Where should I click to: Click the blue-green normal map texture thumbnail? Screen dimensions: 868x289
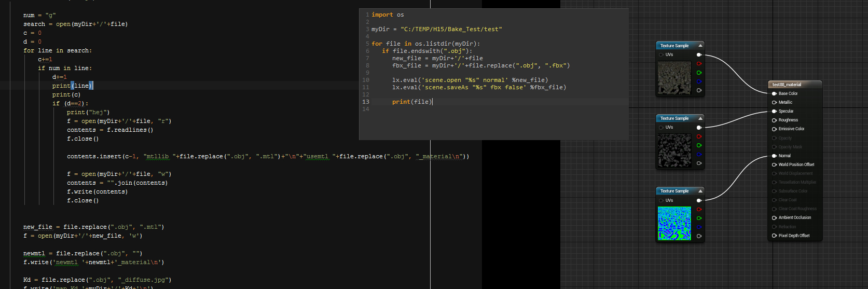pyautogui.click(x=674, y=223)
